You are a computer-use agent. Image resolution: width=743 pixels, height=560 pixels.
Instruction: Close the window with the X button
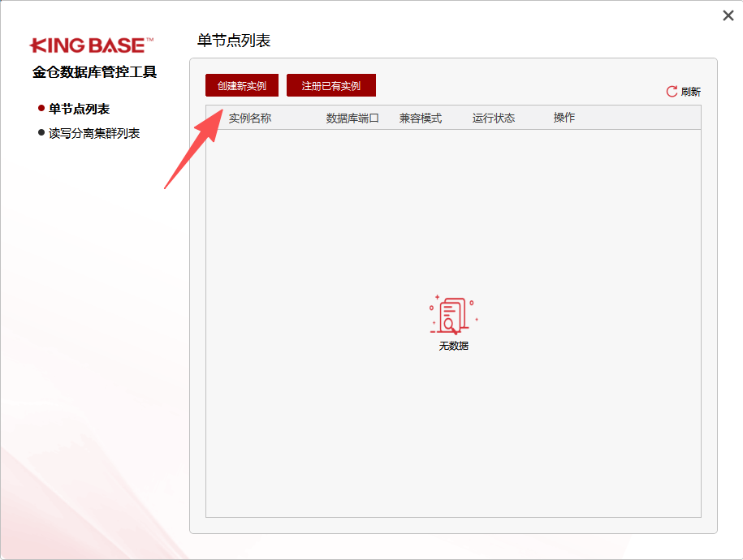(x=728, y=15)
